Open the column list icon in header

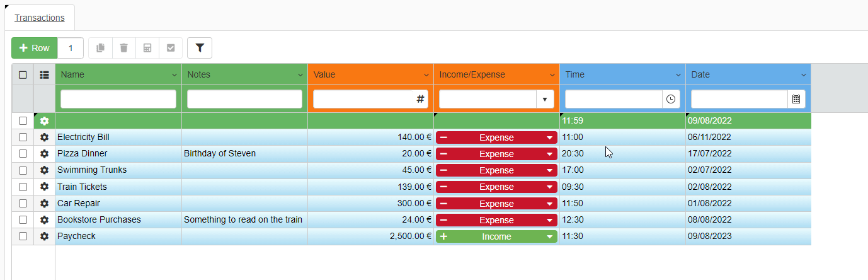tap(44, 74)
